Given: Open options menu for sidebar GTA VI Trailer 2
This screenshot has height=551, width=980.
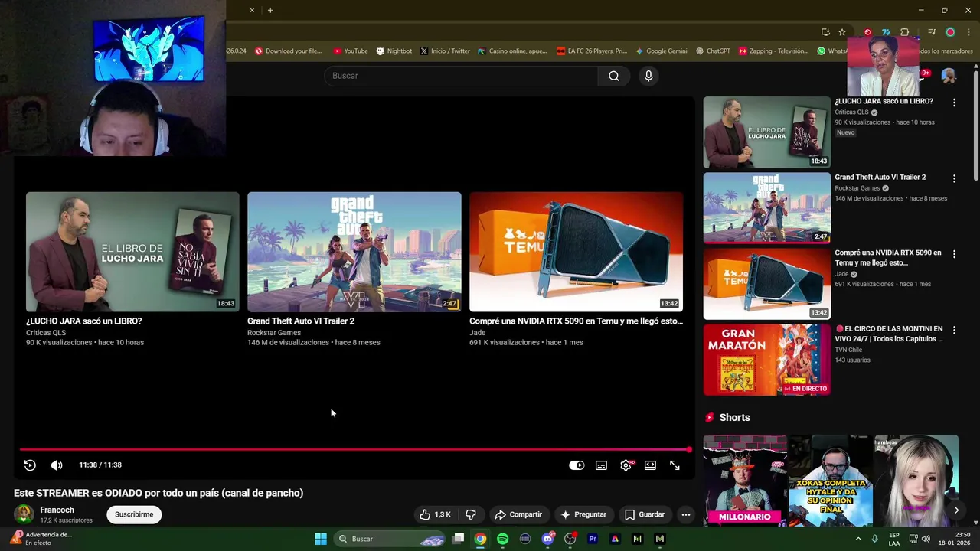Looking at the screenshot, I should coord(954,178).
